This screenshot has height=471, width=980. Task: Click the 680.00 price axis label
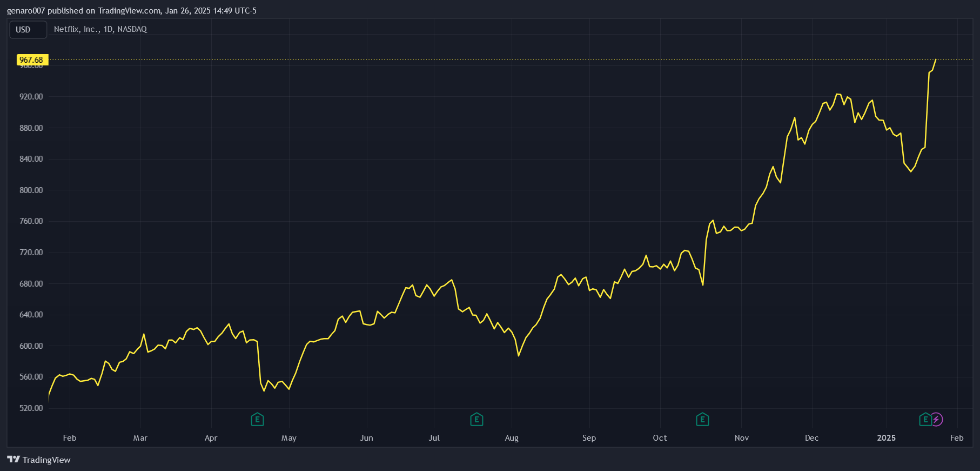click(x=31, y=284)
